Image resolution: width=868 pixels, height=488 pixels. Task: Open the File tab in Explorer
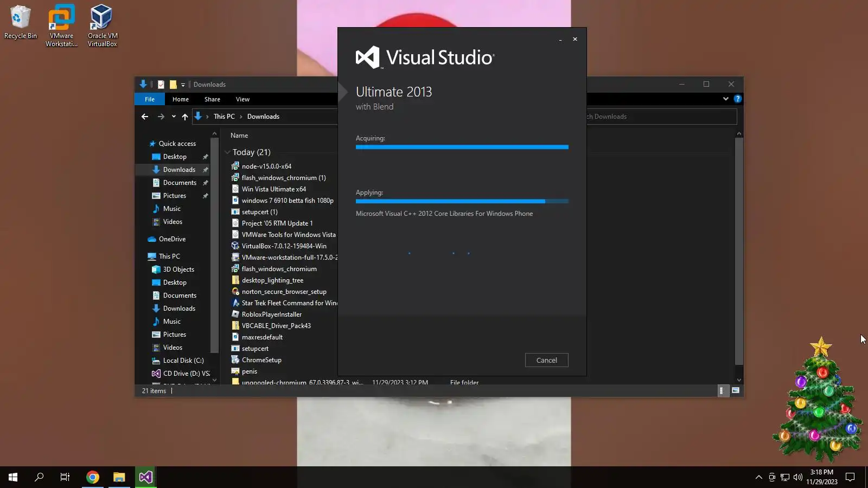[x=150, y=99]
